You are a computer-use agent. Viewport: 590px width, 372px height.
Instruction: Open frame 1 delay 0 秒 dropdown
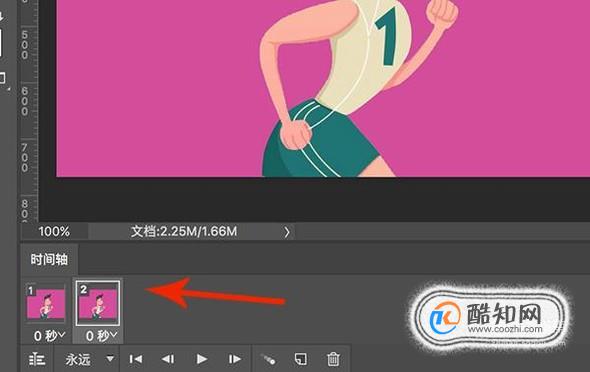tap(49, 336)
